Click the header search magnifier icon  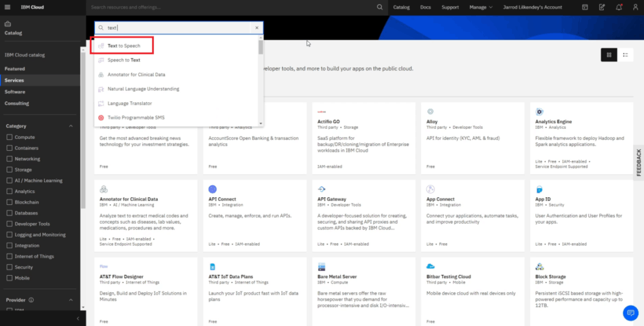click(379, 8)
